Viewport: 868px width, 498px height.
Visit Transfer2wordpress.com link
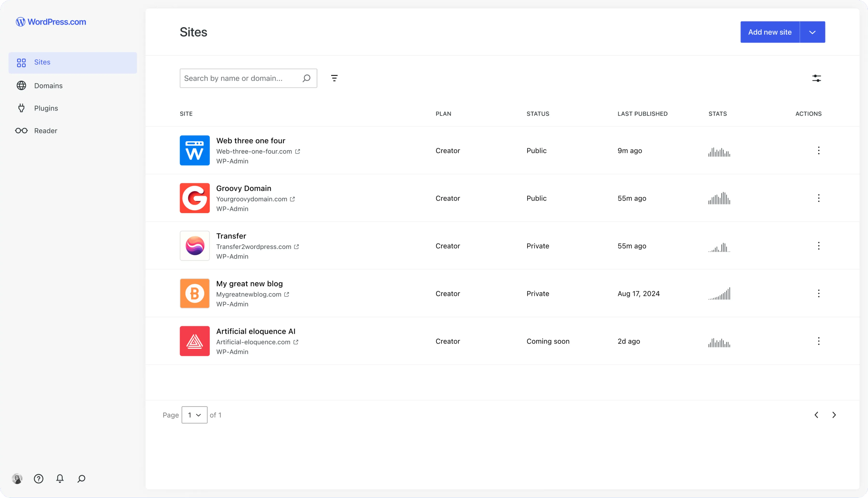[x=258, y=247]
